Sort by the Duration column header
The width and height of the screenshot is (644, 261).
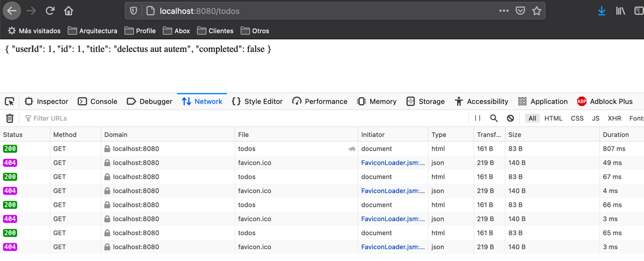621,135
